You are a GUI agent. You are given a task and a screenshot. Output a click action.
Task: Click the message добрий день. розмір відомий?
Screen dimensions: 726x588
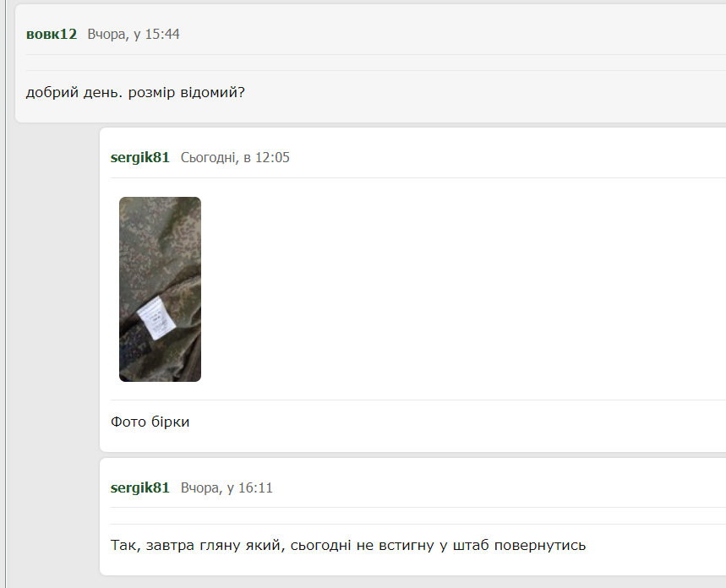pyautogui.click(x=135, y=93)
